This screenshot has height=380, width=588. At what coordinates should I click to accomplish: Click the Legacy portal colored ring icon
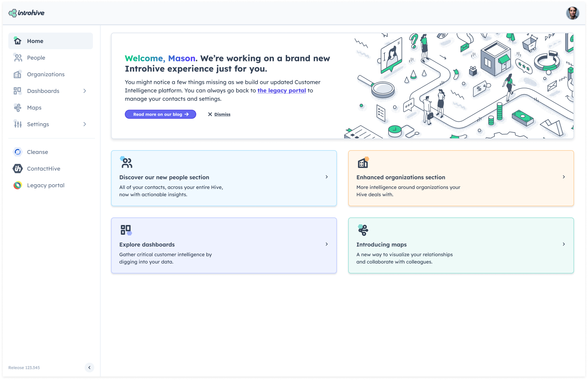[x=18, y=185]
